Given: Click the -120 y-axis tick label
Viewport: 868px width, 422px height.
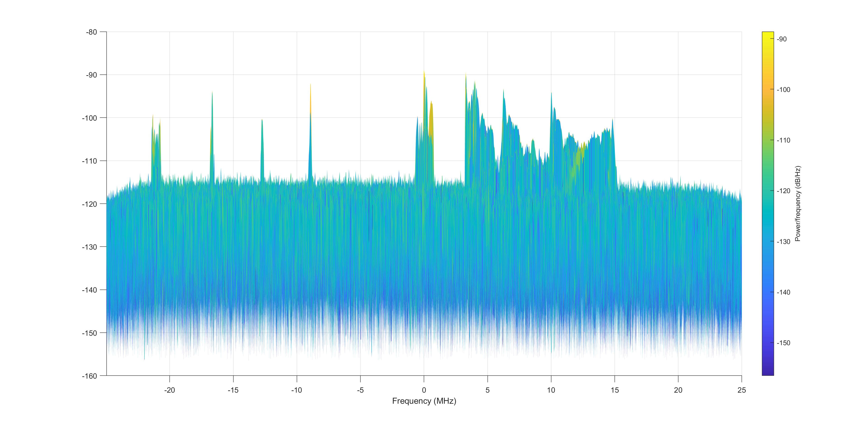Looking at the screenshot, I should point(89,204).
